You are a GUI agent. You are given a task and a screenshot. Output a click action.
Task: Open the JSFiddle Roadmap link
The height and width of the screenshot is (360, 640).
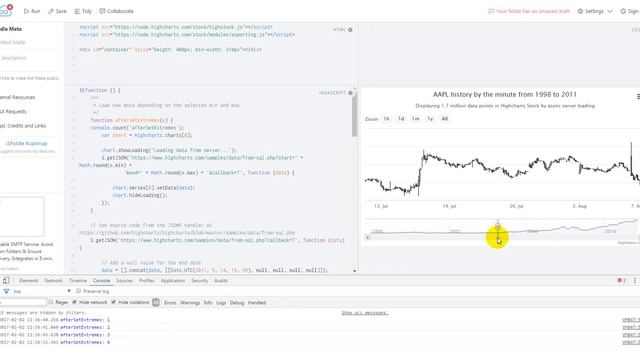27,144
